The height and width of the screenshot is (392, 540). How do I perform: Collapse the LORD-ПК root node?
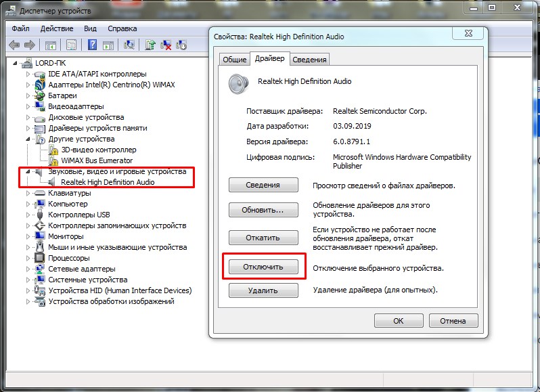[15, 63]
